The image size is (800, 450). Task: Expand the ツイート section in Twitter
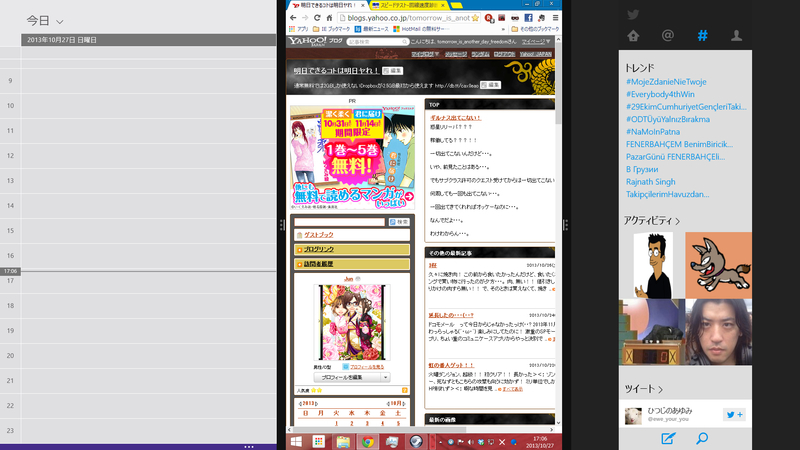643,389
